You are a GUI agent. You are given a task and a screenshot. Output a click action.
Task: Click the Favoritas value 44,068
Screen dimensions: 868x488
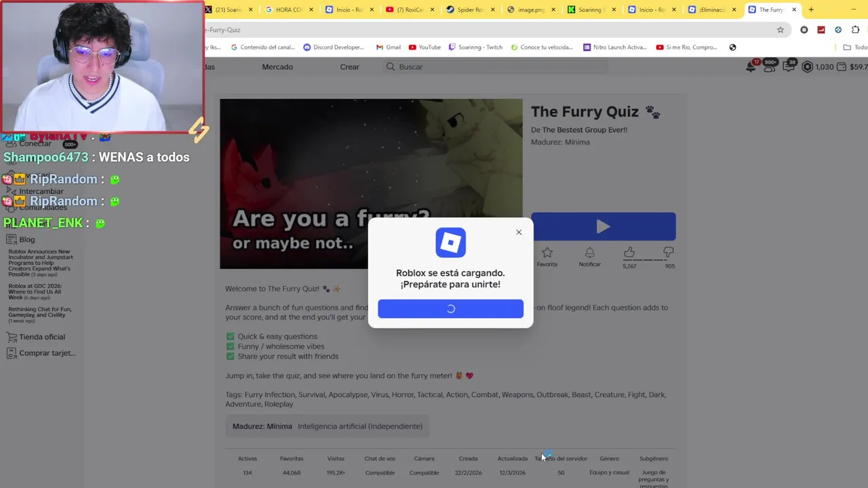[292, 472]
